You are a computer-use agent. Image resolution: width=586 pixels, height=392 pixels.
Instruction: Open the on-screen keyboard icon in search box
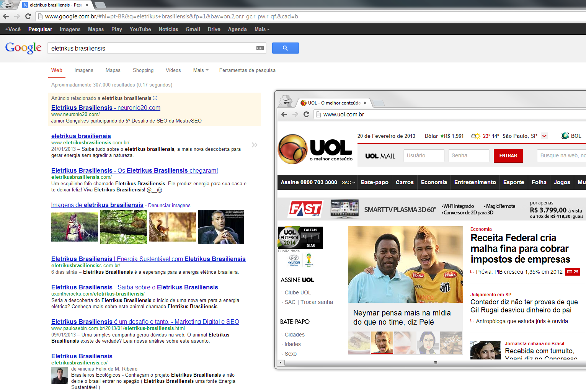pyautogui.click(x=260, y=48)
